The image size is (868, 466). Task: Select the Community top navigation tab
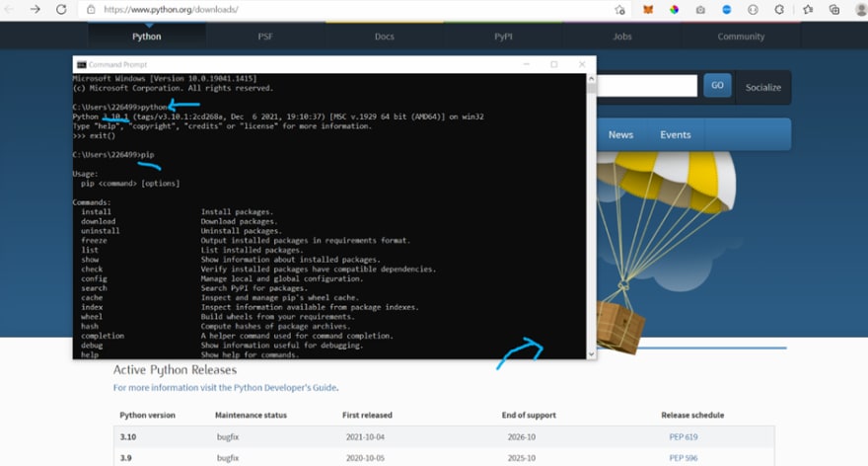(x=741, y=37)
